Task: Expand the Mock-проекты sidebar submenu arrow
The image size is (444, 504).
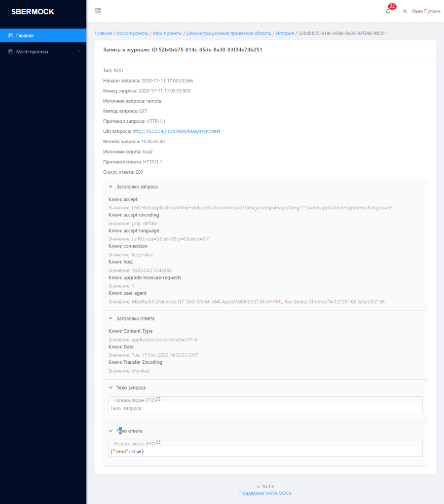Action: [78, 51]
